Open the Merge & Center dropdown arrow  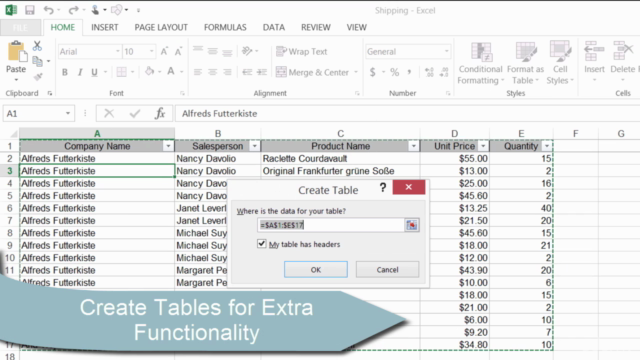pos(356,72)
